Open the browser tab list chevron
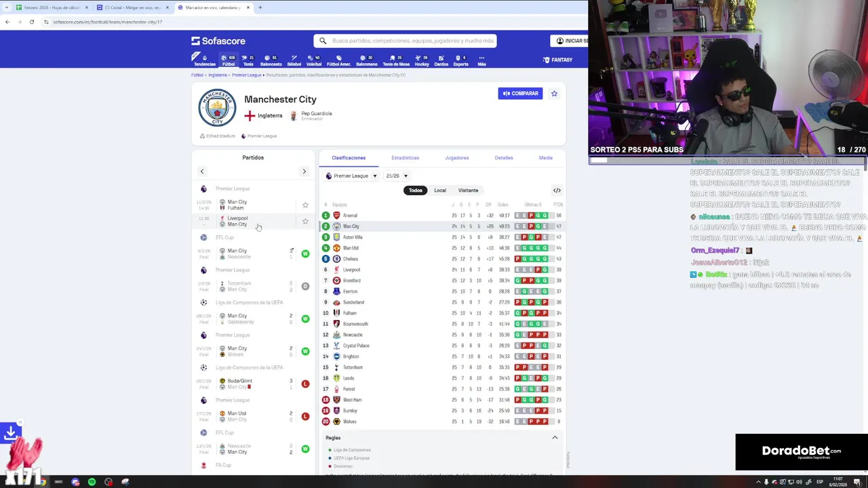This screenshot has width=868, height=488. (x=7, y=7)
